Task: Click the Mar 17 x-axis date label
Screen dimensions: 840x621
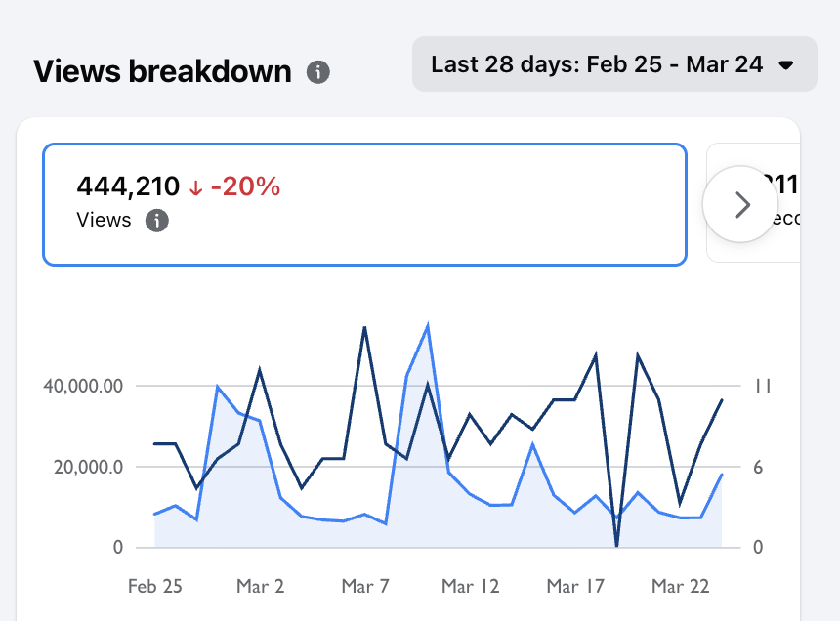Action: click(576, 587)
